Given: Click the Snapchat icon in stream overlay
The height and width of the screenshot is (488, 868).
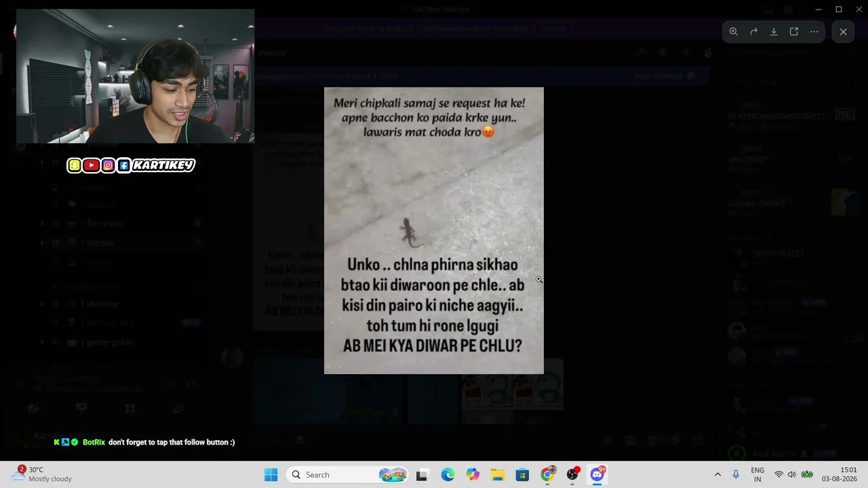Looking at the screenshot, I should tap(75, 165).
